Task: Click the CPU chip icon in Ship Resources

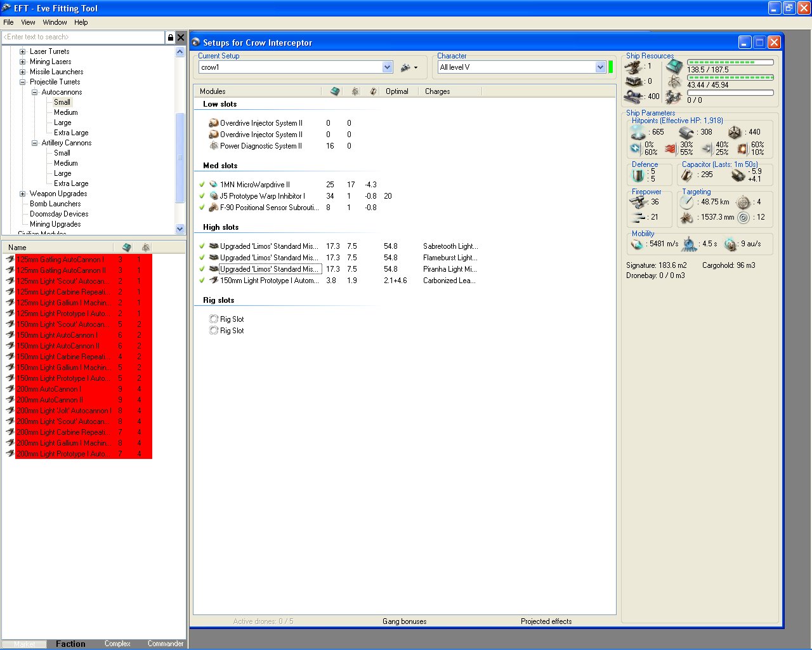Action: (674, 66)
